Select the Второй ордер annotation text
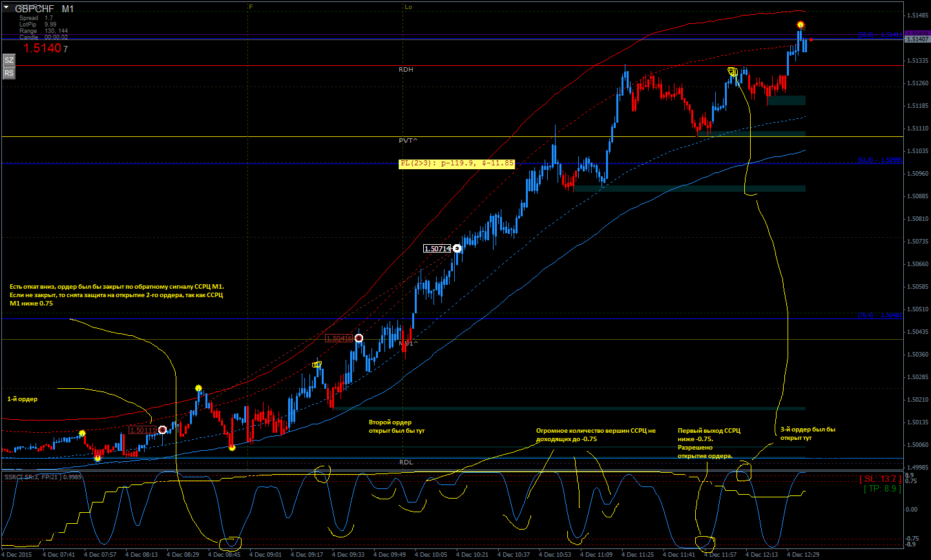This screenshot has height=560, width=931. point(397,426)
